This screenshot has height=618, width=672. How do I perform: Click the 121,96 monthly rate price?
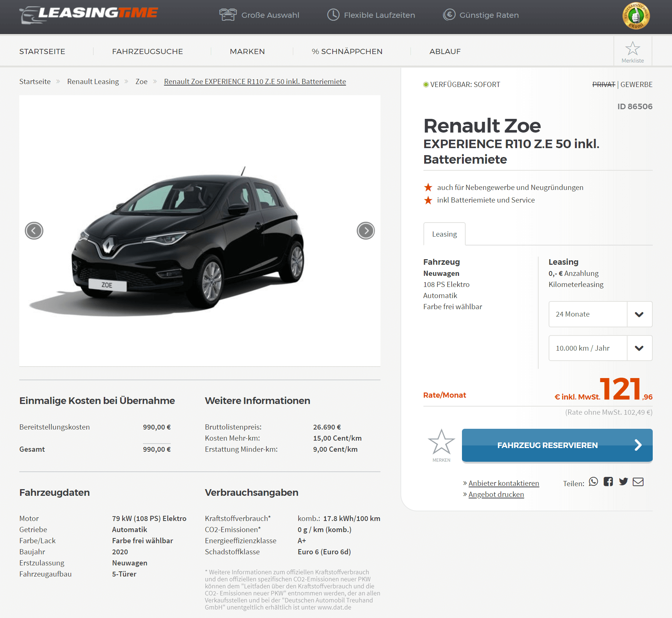click(626, 389)
